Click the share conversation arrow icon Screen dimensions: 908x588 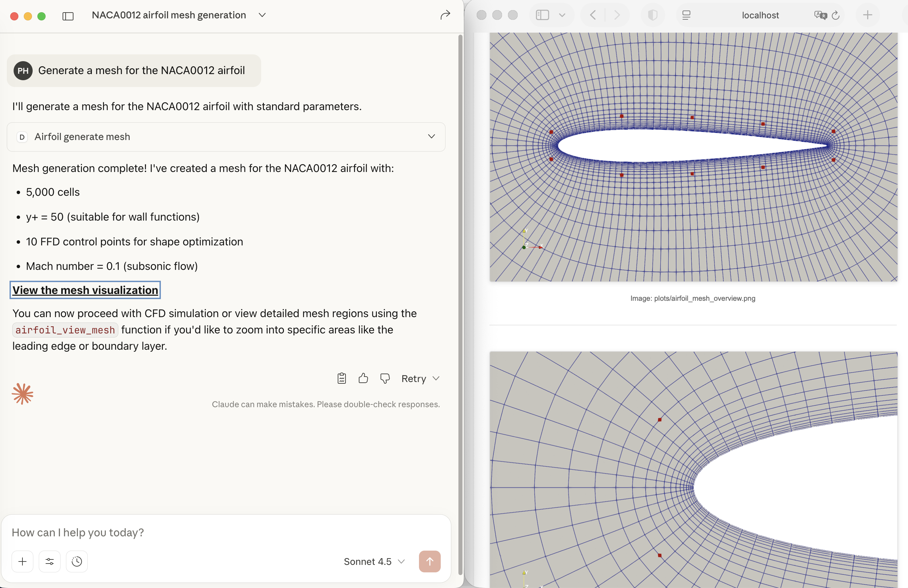pos(445,15)
